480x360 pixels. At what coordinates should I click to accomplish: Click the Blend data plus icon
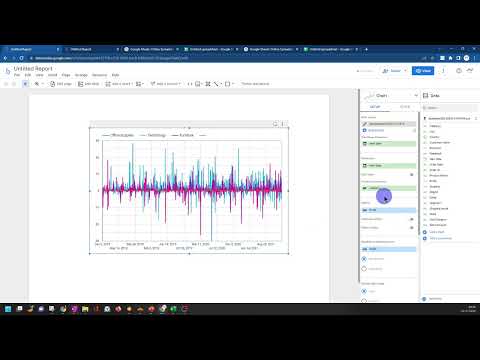(x=364, y=130)
